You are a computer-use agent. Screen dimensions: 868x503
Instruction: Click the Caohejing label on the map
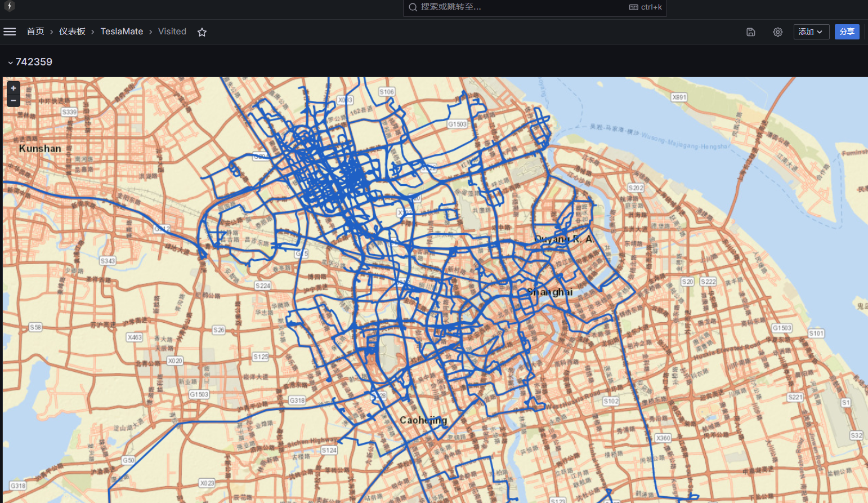[x=423, y=420]
